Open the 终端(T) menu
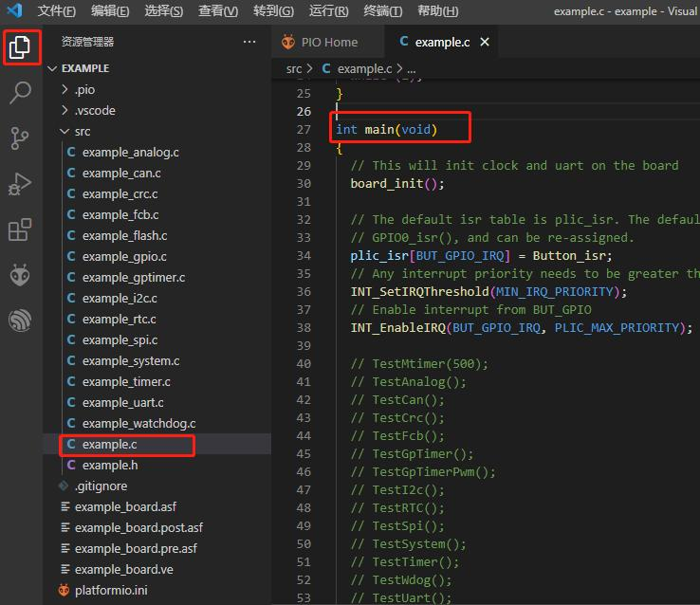Image resolution: width=700 pixels, height=605 pixels. tap(382, 10)
